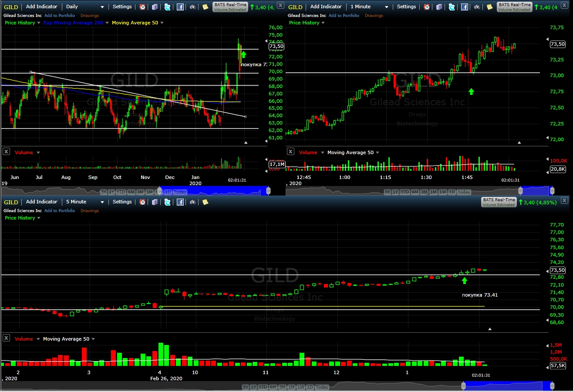The height and width of the screenshot is (392, 573).
Task: Share Daily chart on Facebook
Action: (x=180, y=7)
